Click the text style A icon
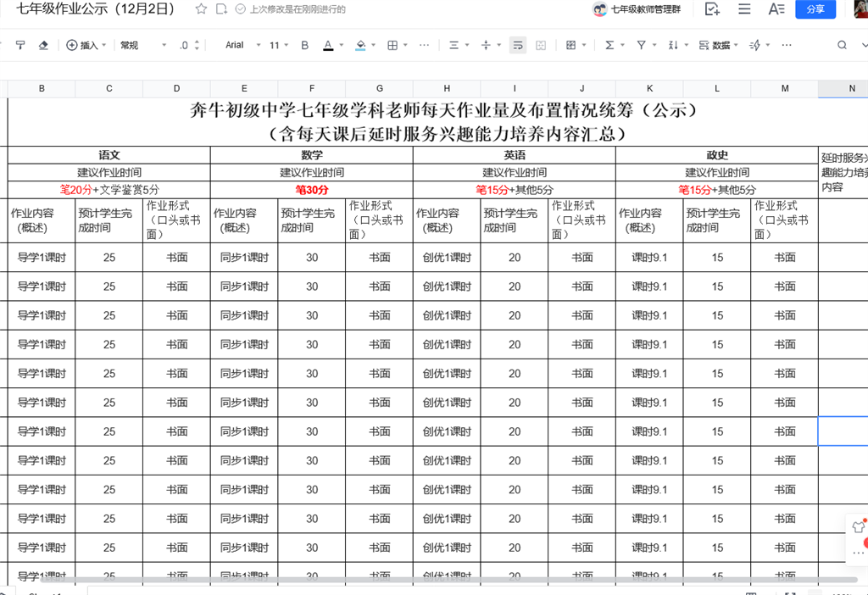Image resolution: width=868 pixels, height=595 pixels. 776,8
